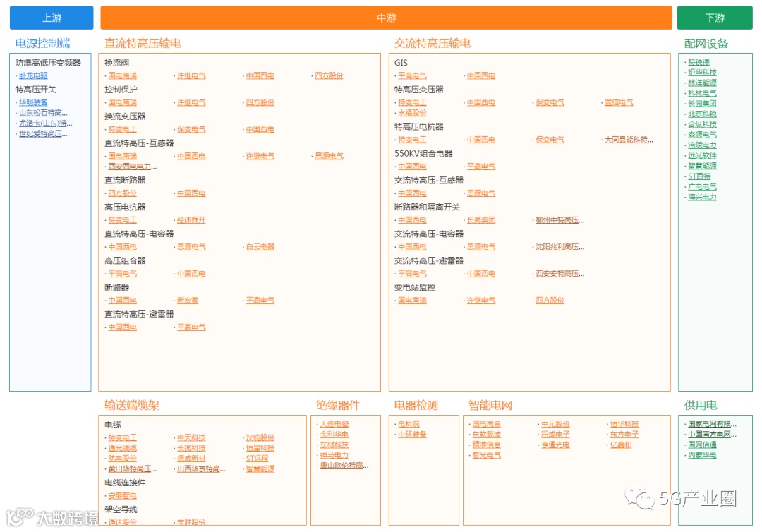Click 国电南瑞 under 变电站监控
762x532 pixels.
tap(412, 301)
